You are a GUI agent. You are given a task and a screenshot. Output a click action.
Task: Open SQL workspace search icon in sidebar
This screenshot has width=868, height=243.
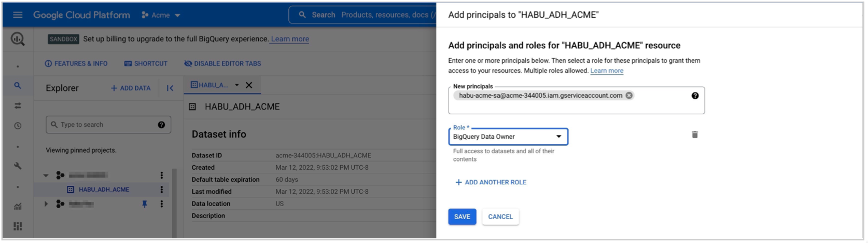coord(18,86)
